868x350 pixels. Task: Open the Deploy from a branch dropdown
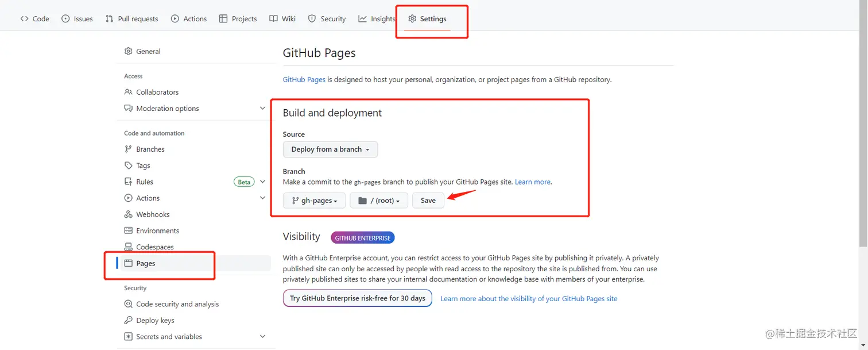pos(330,149)
